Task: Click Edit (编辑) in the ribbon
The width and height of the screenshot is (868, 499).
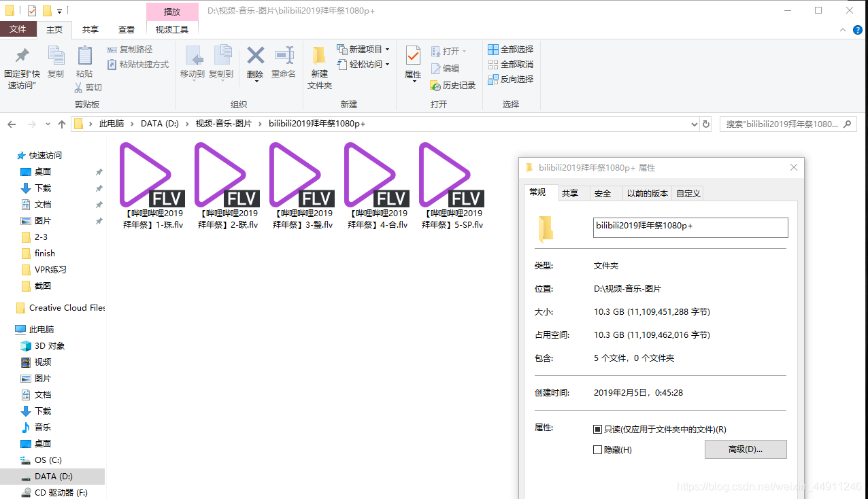Action: [x=445, y=68]
